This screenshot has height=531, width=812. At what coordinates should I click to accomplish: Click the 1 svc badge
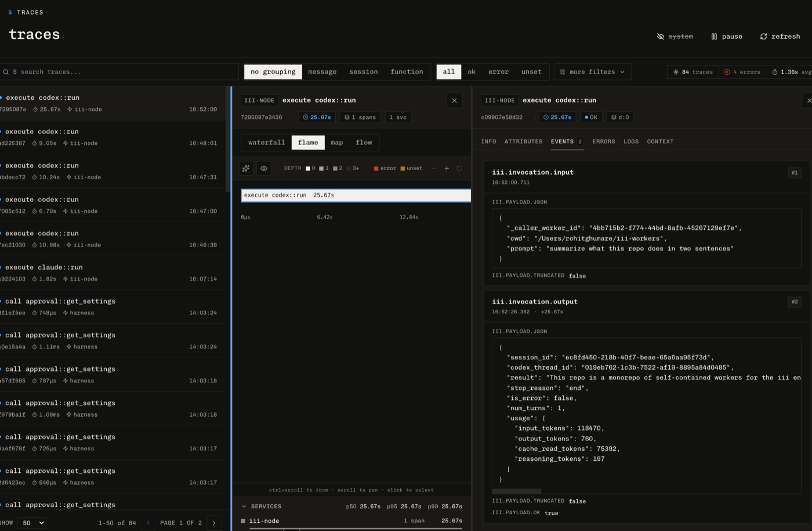[x=398, y=117]
